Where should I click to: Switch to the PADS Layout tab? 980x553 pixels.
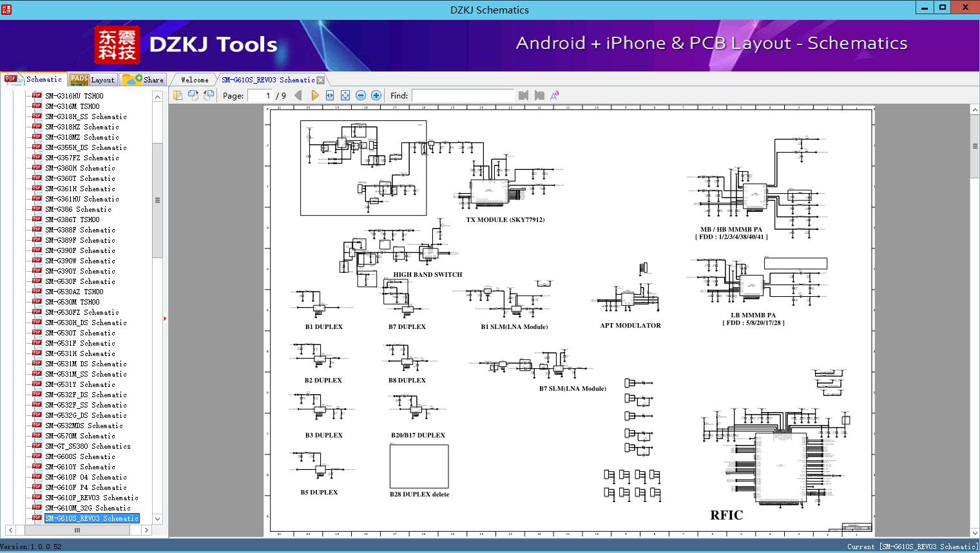click(92, 80)
